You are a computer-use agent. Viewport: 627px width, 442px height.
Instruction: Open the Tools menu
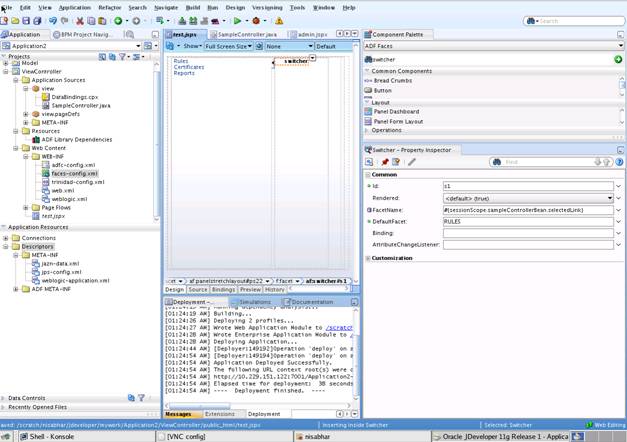coord(297,8)
